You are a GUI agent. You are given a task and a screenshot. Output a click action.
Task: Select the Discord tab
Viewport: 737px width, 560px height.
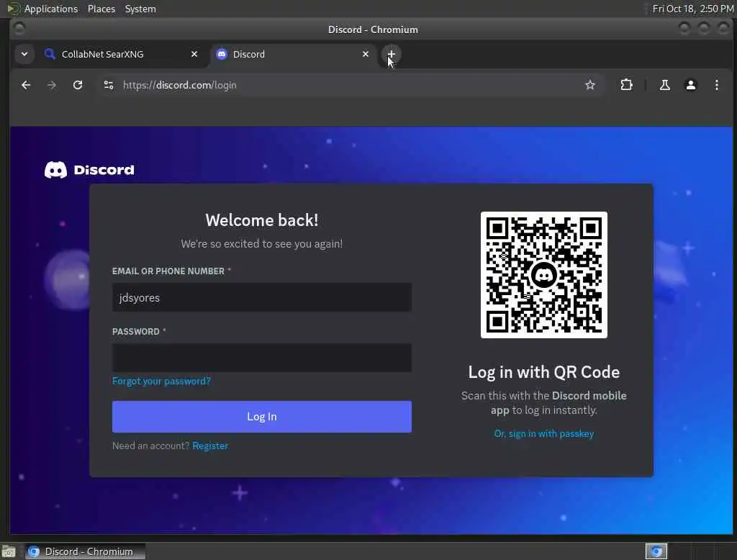click(292, 54)
